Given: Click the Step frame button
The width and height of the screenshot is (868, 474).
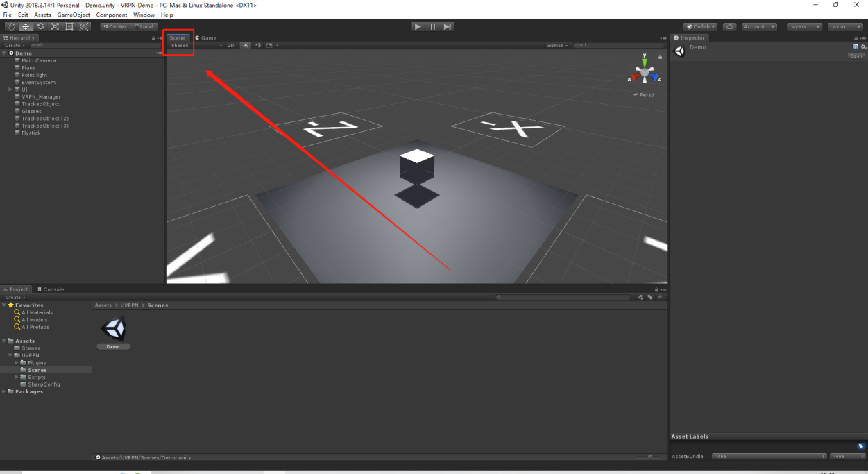Looking at the screenshot, I should point(448,26).
